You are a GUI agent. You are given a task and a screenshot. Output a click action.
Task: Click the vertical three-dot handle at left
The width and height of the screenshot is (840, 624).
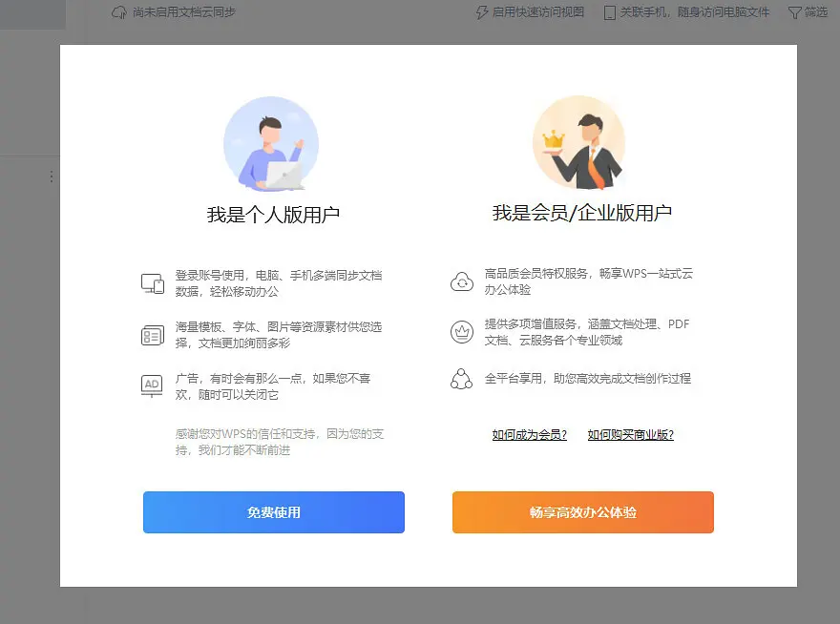coord(52,177)
